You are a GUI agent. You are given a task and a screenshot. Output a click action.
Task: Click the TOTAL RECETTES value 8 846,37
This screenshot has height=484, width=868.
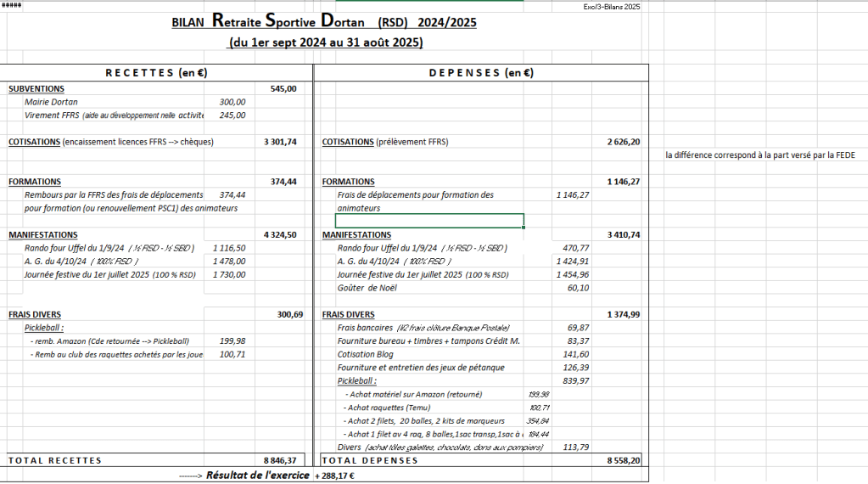280,460
